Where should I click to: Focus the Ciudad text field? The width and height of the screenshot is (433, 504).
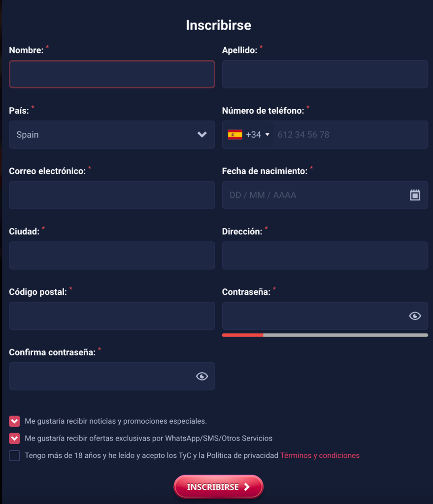112,255
